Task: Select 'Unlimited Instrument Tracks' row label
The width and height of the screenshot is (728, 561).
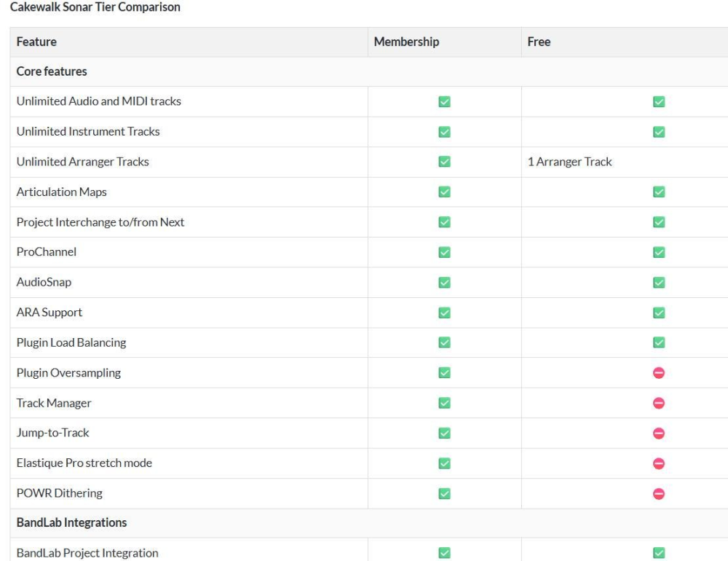Action: 88,132
